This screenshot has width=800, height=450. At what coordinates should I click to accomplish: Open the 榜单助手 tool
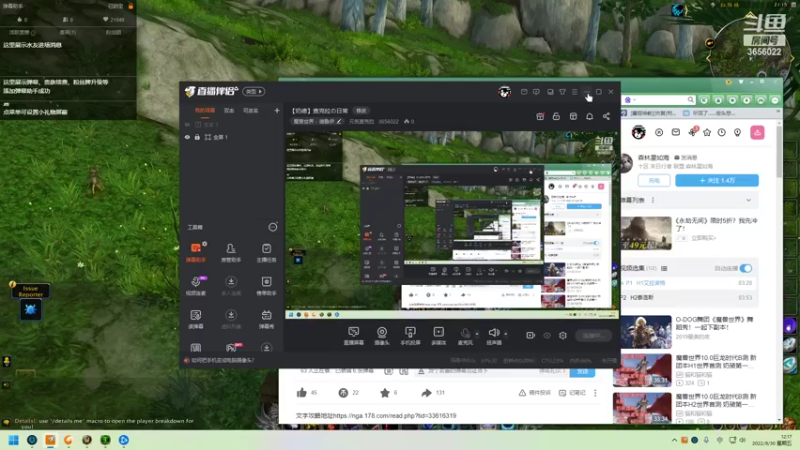[266, 285]
